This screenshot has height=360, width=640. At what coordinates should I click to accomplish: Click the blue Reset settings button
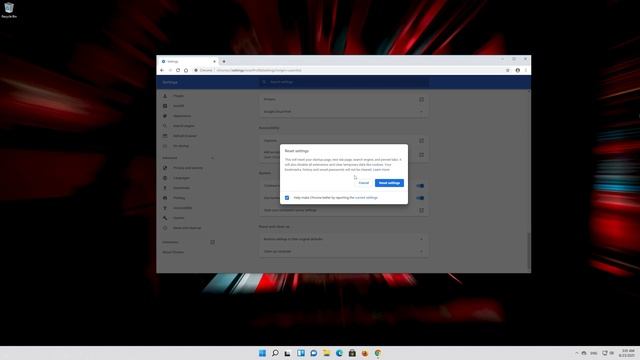tap(389, 183)
